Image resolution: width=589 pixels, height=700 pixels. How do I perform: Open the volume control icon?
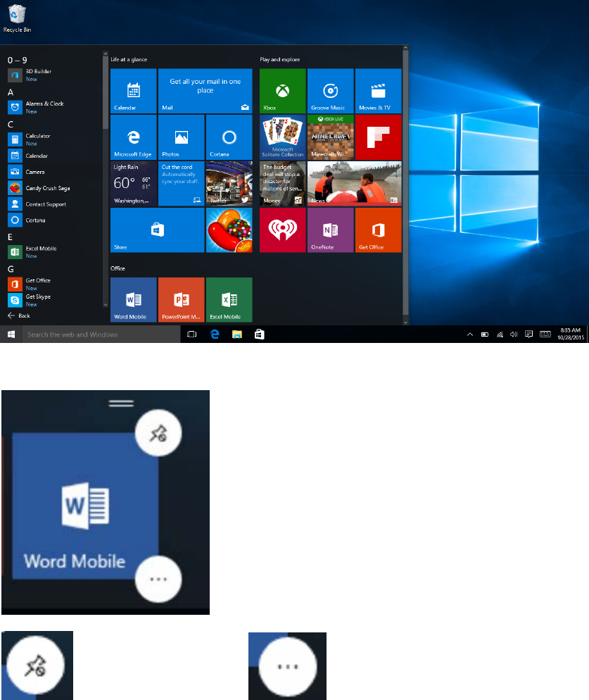click(514, 335)
